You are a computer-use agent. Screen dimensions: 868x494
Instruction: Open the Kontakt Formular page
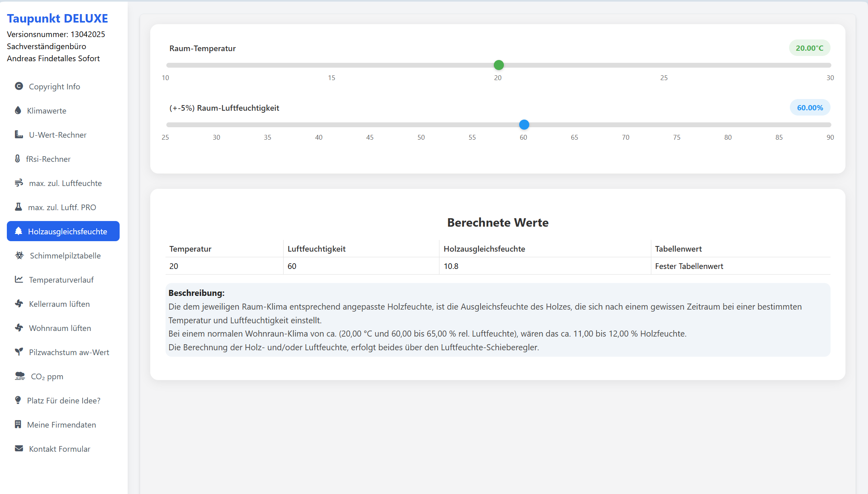pyautogui.click(x=63, y=449)
